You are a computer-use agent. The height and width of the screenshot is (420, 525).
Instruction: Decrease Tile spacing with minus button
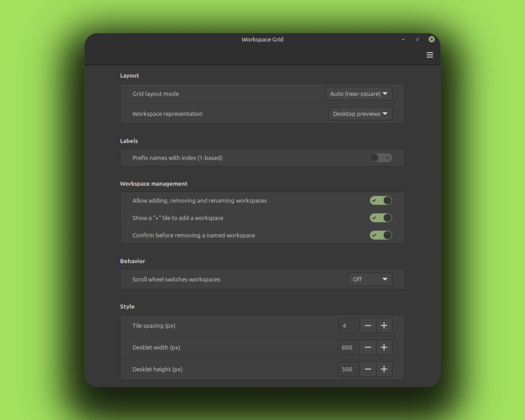368,326
